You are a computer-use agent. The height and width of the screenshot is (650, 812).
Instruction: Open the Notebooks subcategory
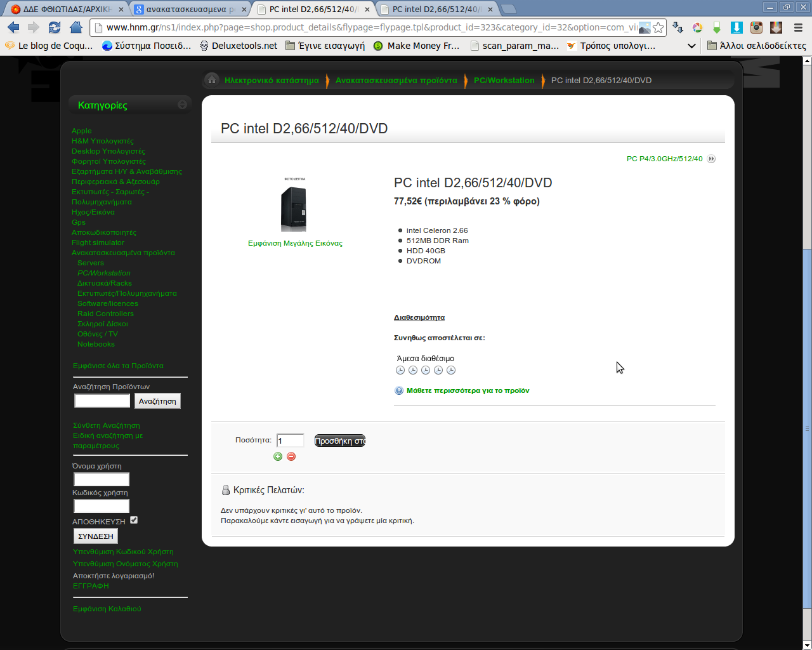coord(96,344)
